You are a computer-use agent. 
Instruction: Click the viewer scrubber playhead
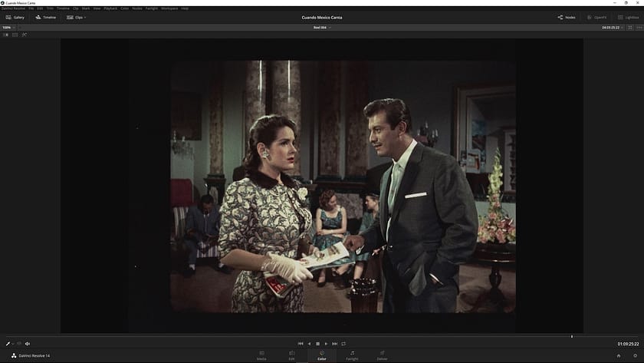coord(572,336)
